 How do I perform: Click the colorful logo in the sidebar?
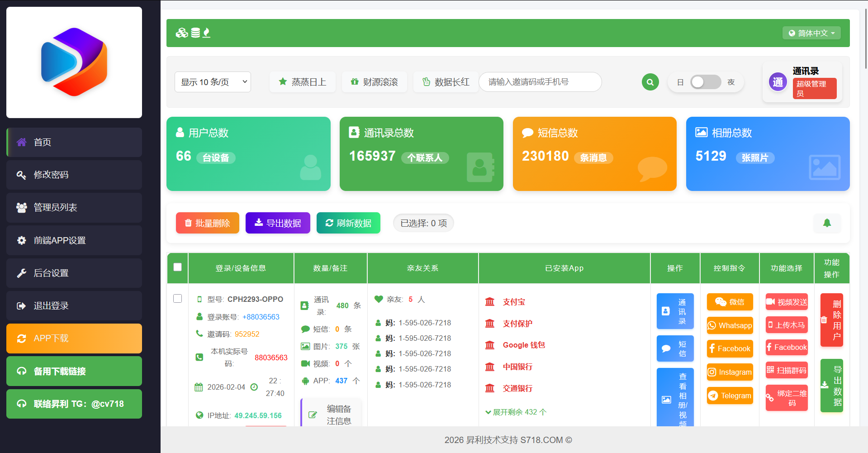coord(74,62)
